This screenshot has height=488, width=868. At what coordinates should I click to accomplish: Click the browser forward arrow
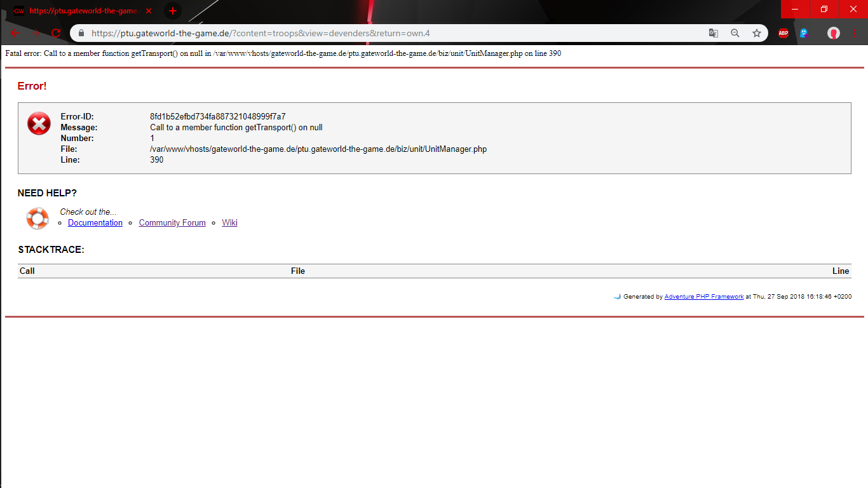[36, 33]
